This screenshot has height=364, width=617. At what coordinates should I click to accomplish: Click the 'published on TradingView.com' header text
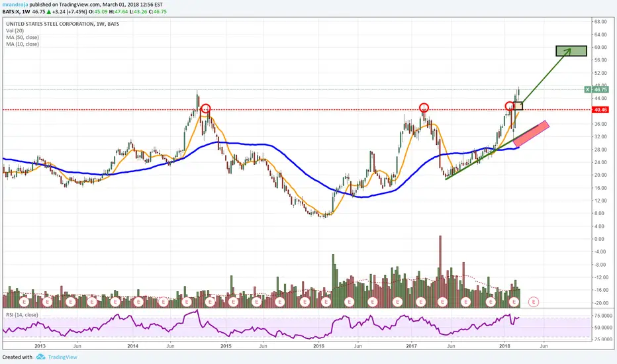[65, 5]
